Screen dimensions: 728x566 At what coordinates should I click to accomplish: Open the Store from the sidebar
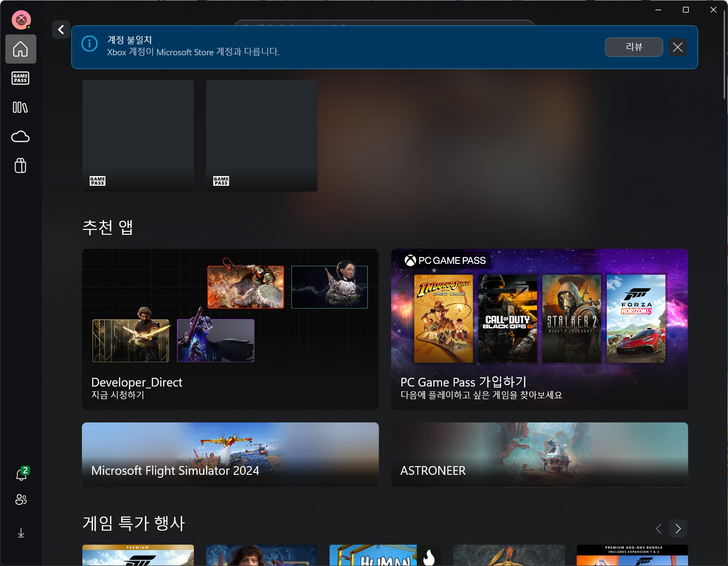20,165
